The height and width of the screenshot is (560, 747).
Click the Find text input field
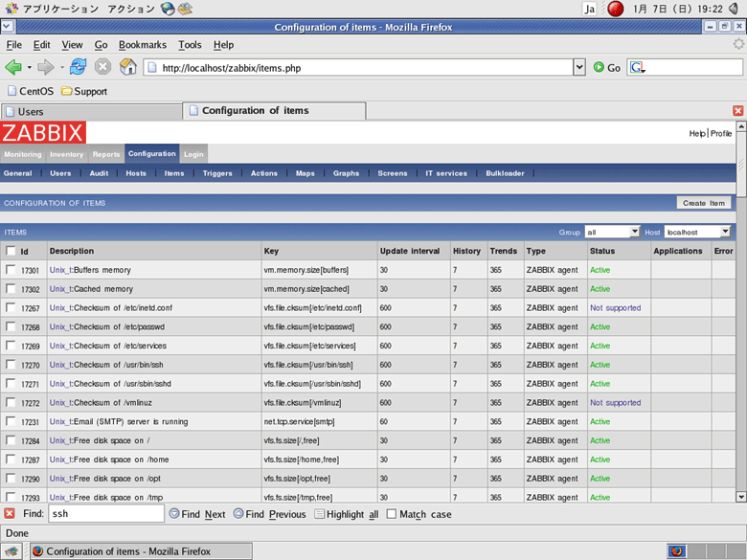pyautogui.click(x=105, y=514)
